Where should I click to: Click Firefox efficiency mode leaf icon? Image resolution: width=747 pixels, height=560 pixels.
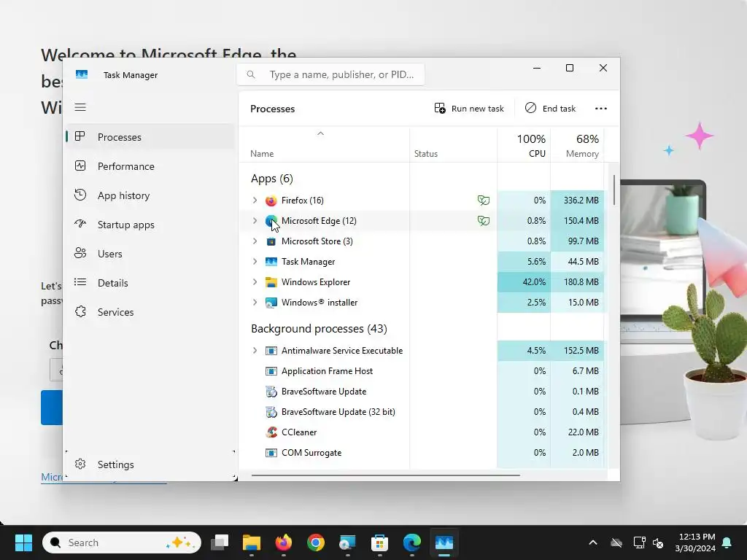coord(484,201)
